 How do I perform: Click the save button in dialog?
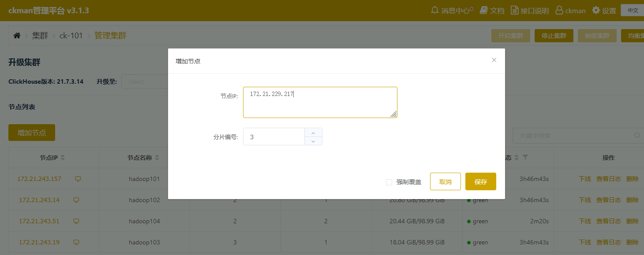pos(481,181)
